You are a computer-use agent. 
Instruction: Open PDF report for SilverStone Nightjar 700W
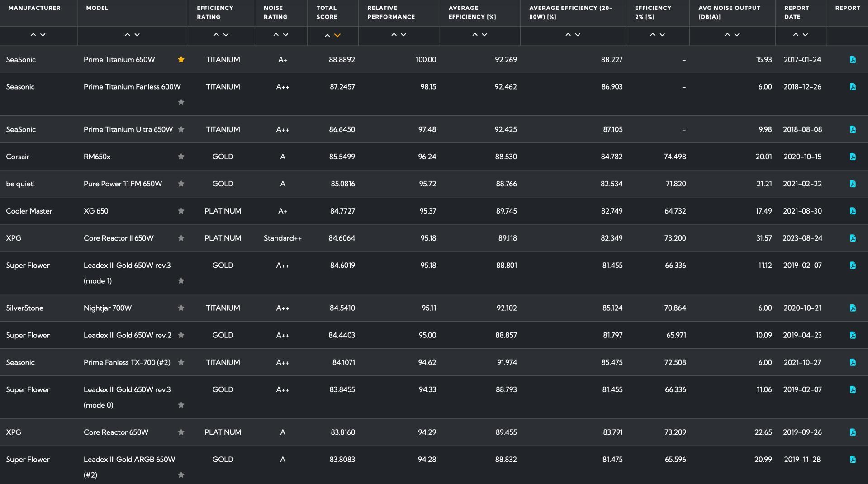[x=853, y=308]
